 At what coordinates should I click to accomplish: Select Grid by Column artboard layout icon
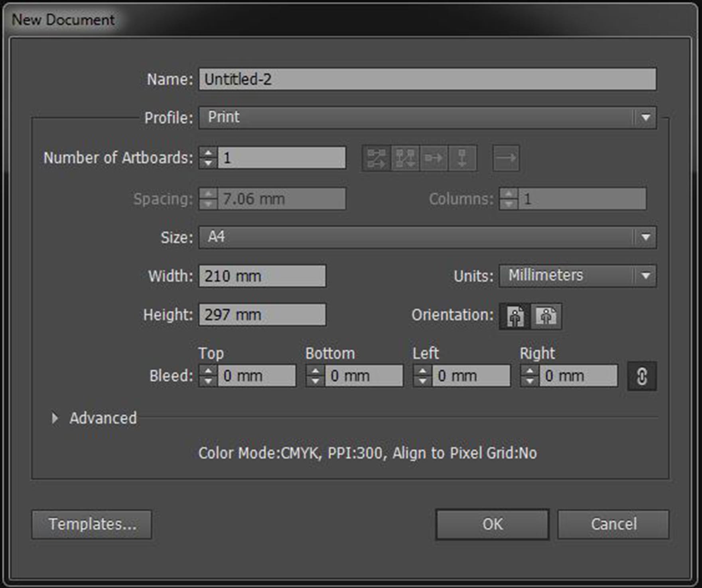click(405, 158)
